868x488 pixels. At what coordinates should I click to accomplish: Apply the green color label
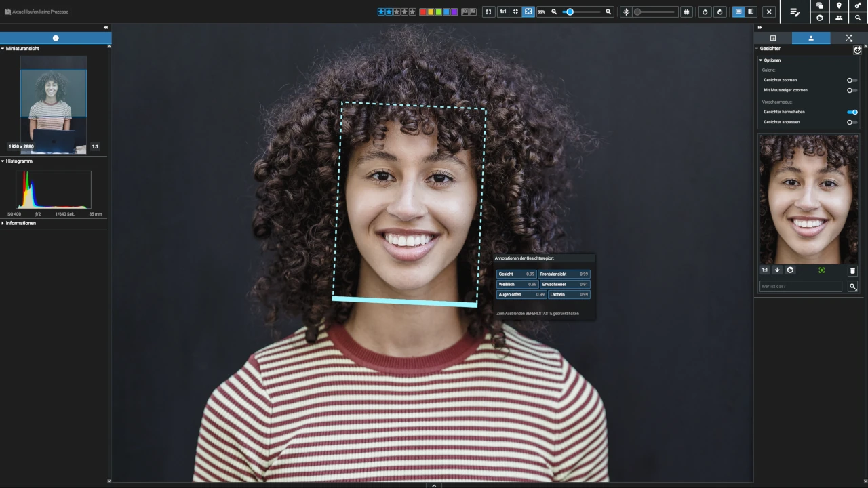pos(439,12)
